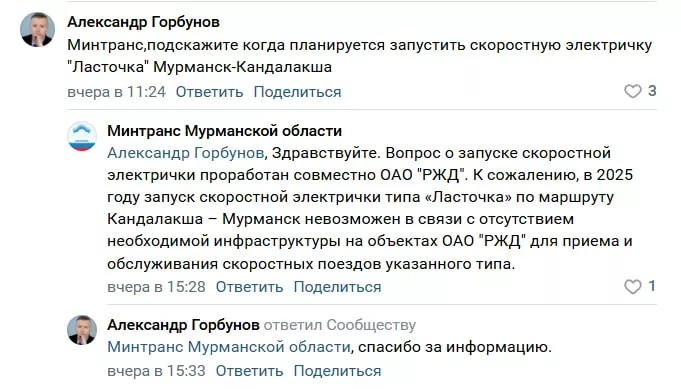681x389 pixels.
Task: Open Александр Горбунов's avatar on top comment
Action: (x=37, y=29)
